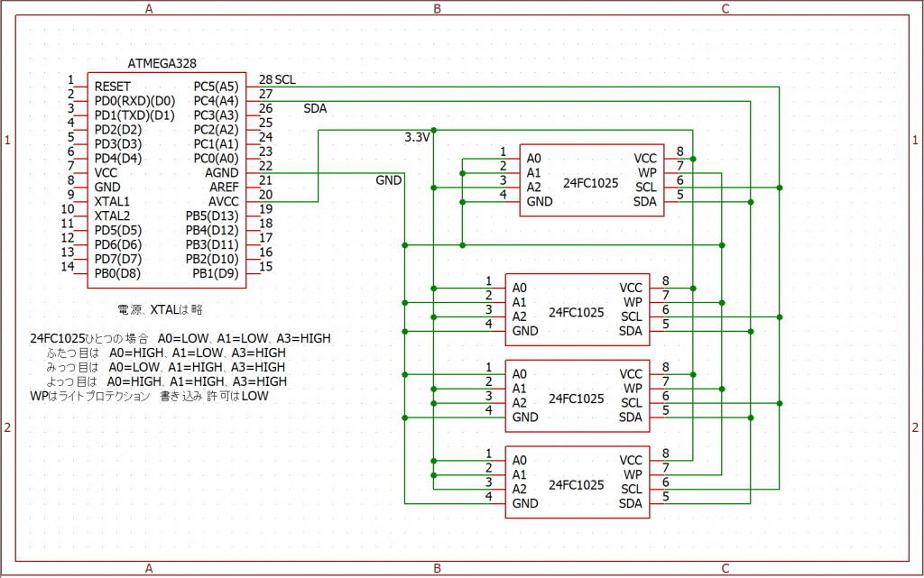
Task: Select the XTAL1 pin label
Action: 112,201
